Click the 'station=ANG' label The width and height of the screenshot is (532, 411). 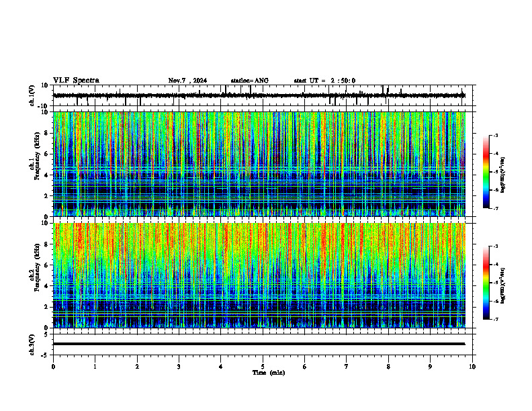coord(250,81)
